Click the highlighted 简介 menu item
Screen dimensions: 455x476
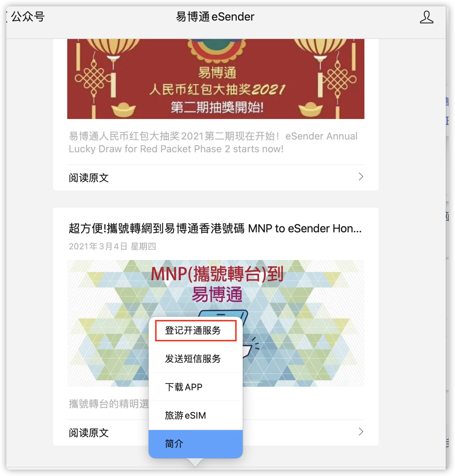click(196, 444)
